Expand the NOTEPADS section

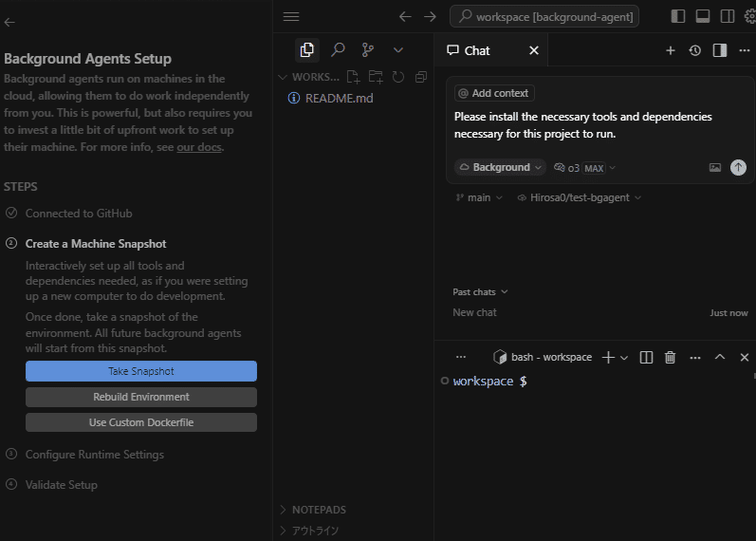tap(319, 510)
